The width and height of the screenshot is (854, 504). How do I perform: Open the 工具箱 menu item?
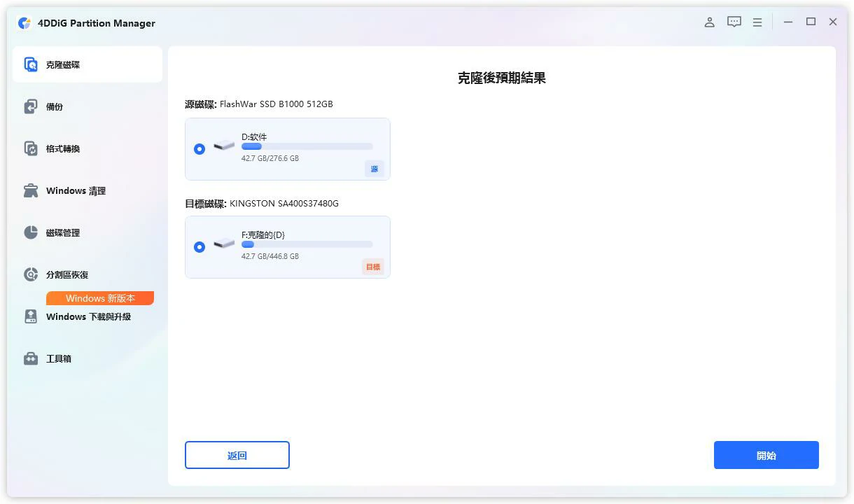(87, 358)
